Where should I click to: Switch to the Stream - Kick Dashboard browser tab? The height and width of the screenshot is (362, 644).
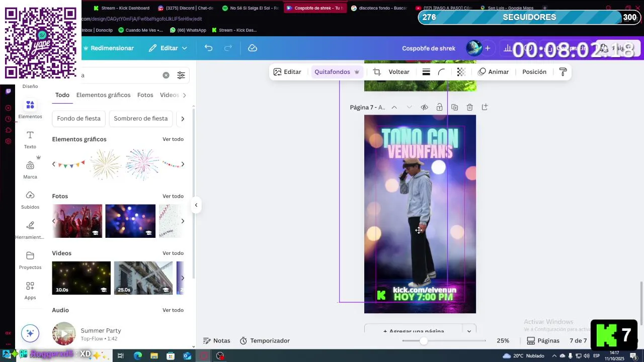(x=122, y=8)
